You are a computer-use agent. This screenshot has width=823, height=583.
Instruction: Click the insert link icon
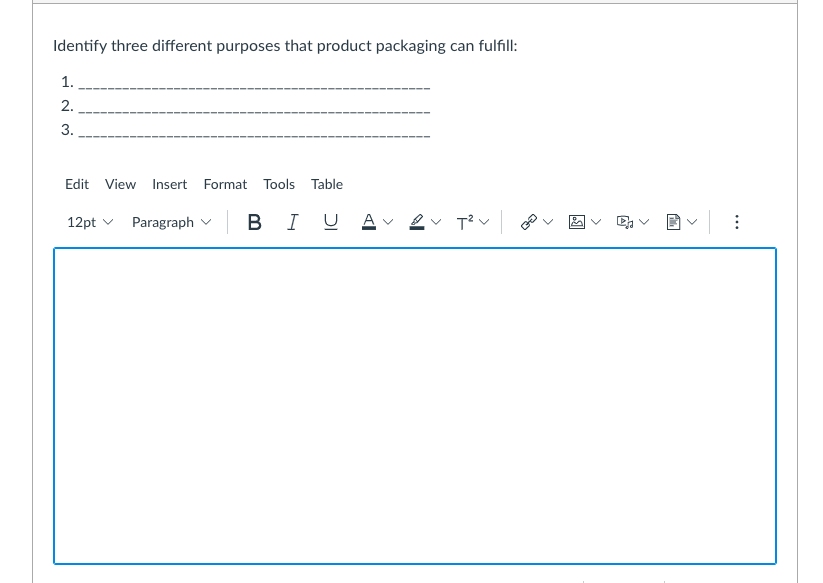click(529, 222)
